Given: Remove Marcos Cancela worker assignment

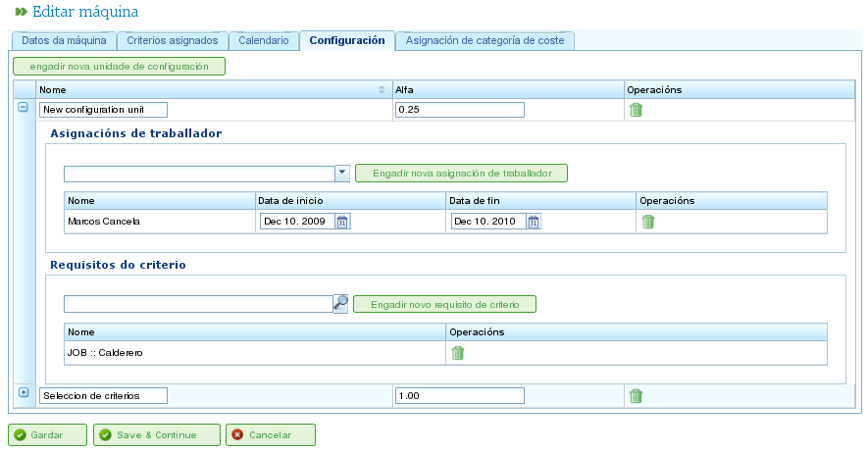Looking at the screenshot, I should pyautogui.click(x=647, y=222).
